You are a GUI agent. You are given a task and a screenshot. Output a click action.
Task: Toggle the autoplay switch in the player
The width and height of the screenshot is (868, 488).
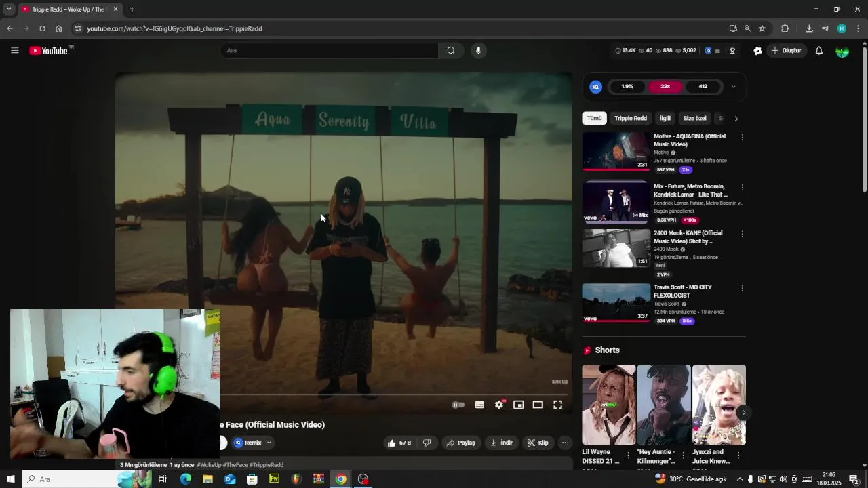pos(458,405)
